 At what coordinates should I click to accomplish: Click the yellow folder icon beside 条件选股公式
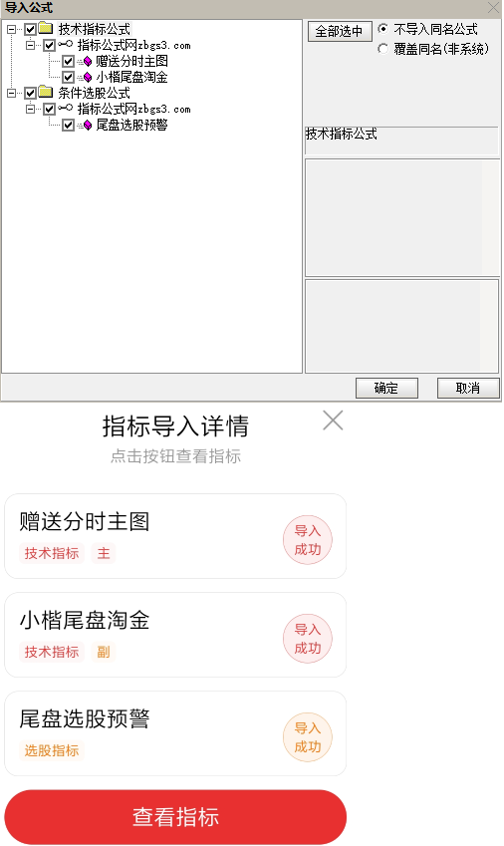(x=46, y=93)
